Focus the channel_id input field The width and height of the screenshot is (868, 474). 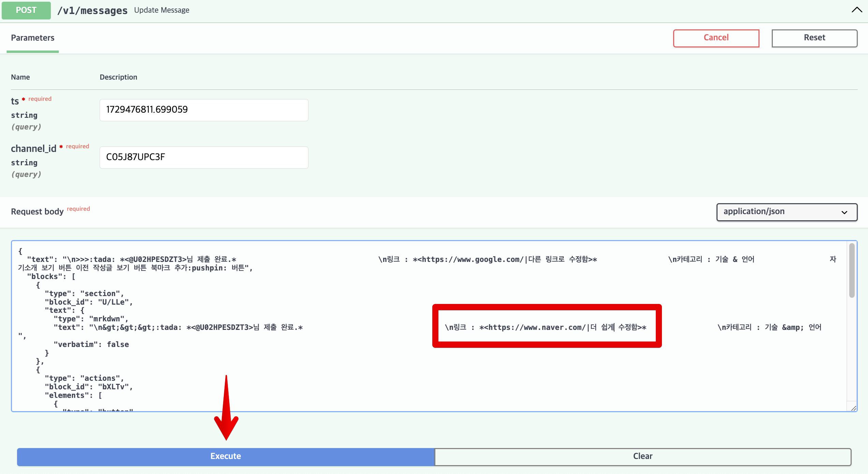click(x=204, y=157)
